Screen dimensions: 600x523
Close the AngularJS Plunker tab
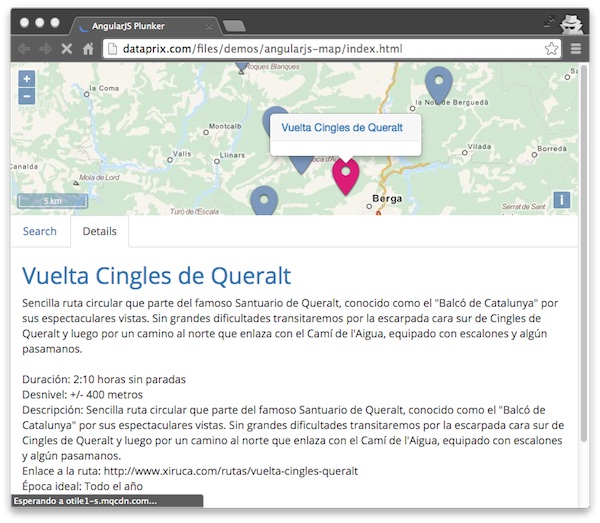tap(209, 27)
